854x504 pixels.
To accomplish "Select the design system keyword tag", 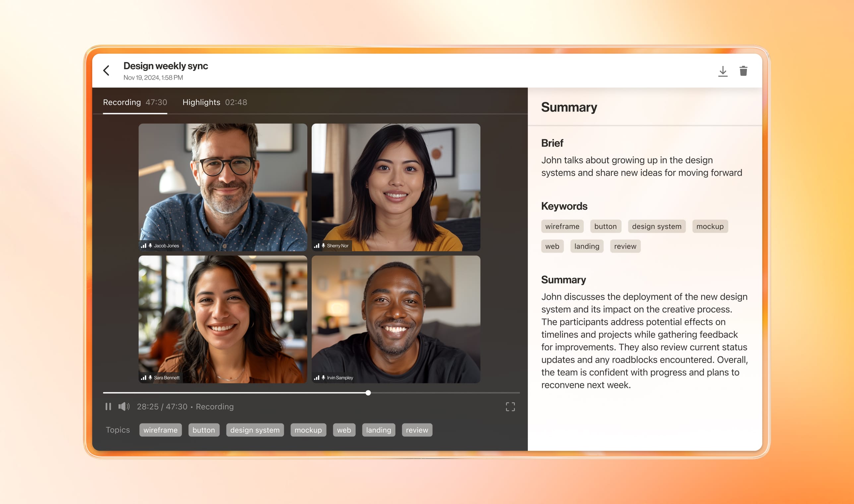I will click(x=656, y=226).
